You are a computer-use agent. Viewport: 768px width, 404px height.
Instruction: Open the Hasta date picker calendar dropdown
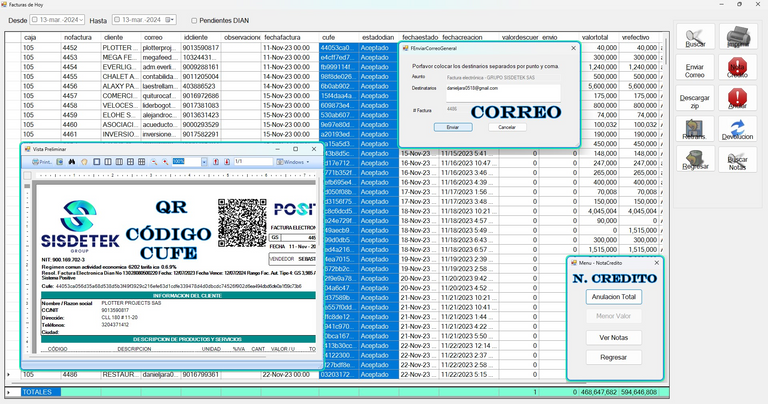pos(169,20)
